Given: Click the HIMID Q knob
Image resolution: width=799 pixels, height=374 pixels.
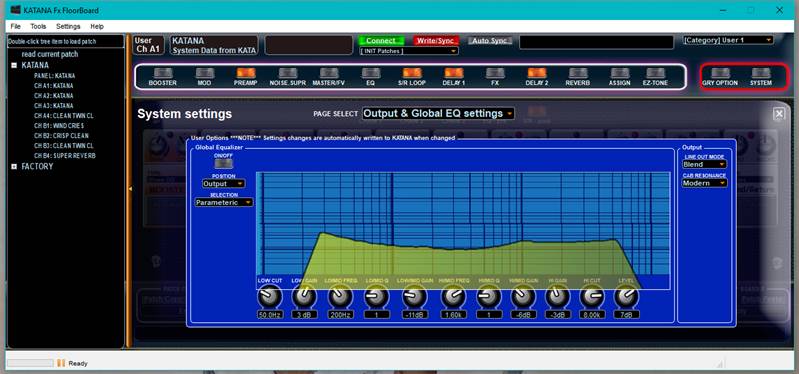Looking at the screenshot, I should [x=489, y=297].
